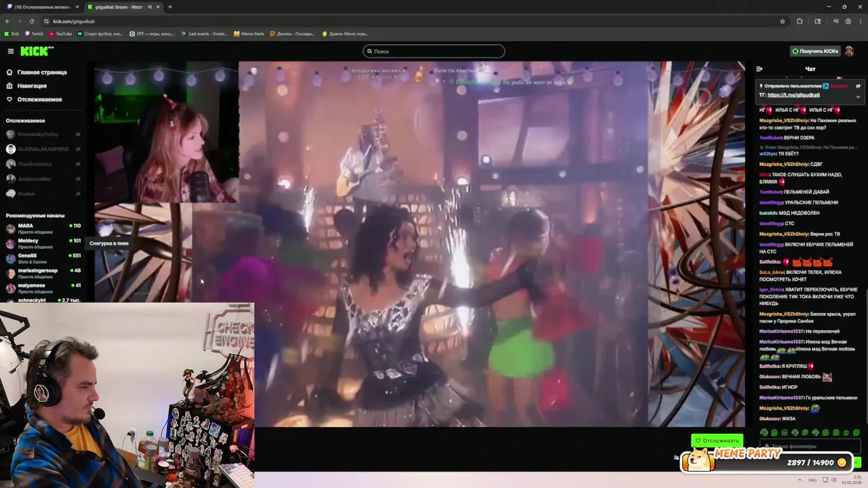Open recommended channel Gena88
Image resolution: width=868 pixels, height=488 pixels.
43,258
